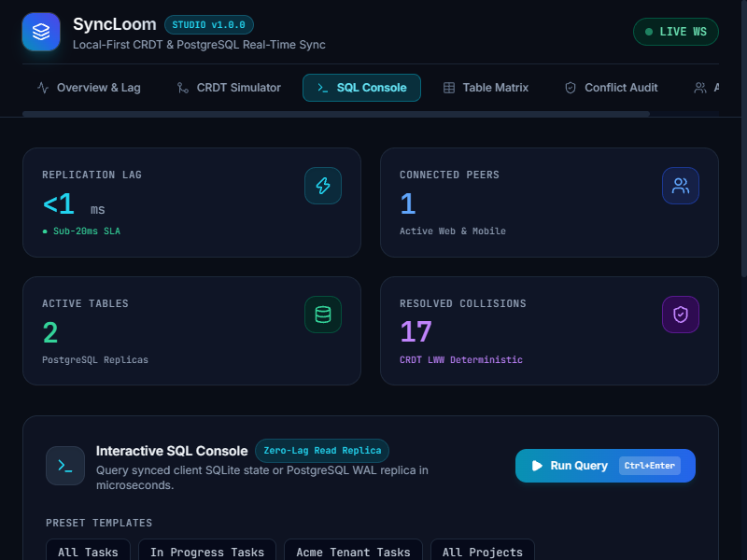Click the SyncLoom app title
The image size is (747, 560).
tap(114, 24)
